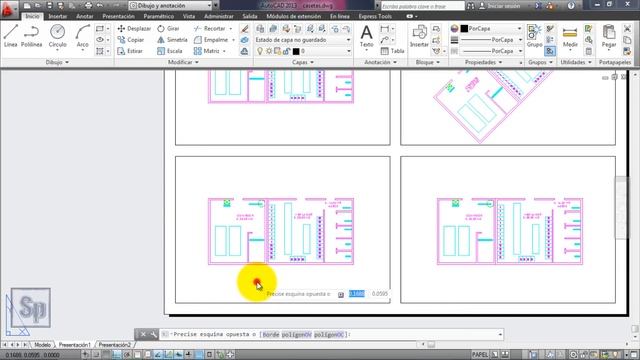Click the Empalme (fillet) tool
640x360 pixels.
click(211, 40)
